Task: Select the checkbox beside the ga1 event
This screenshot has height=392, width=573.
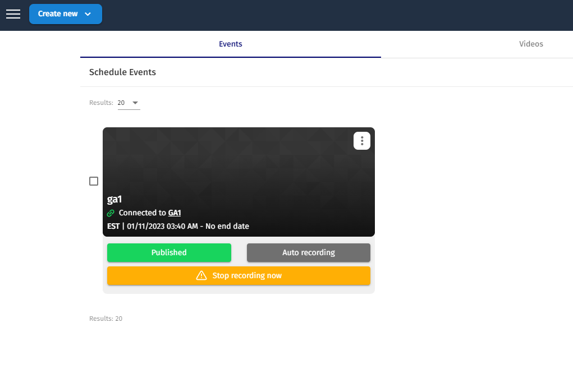Action: pyautogui.click(x=94, y=181)
